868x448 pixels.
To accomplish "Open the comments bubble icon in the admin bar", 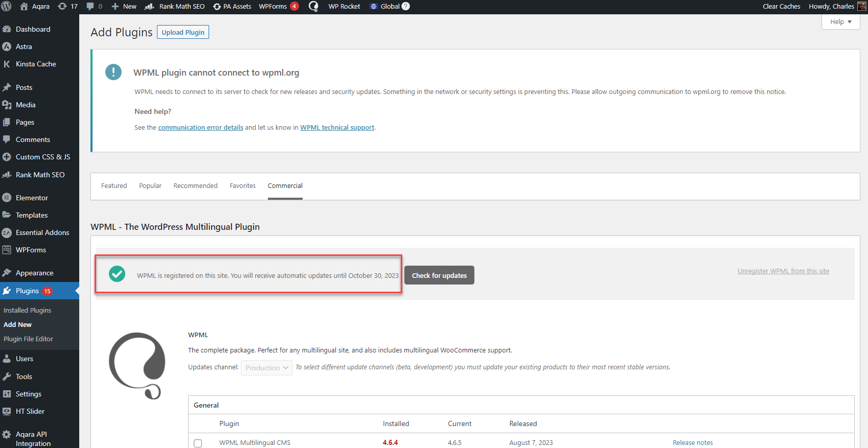I will pyautogui.click(x=90, y=6).
